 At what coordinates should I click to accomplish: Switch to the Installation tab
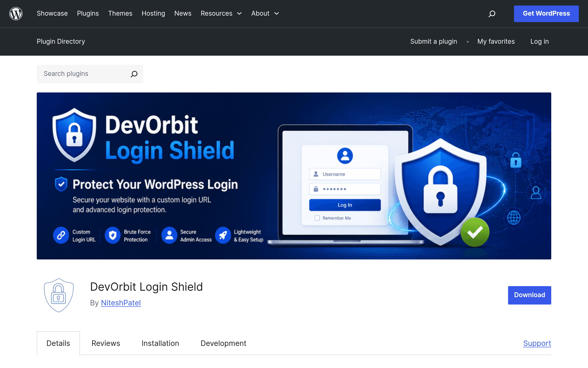160,343
